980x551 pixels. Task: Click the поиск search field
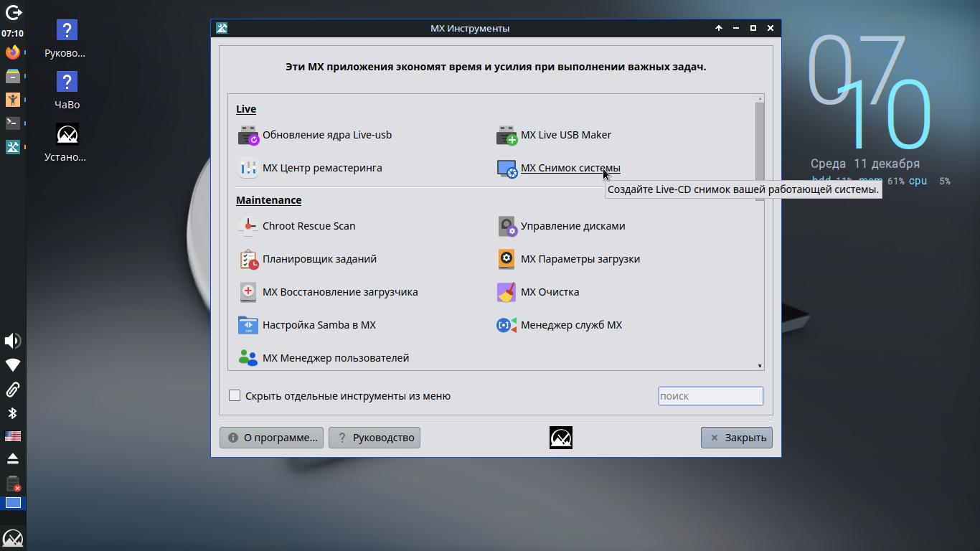coord(710,396)
